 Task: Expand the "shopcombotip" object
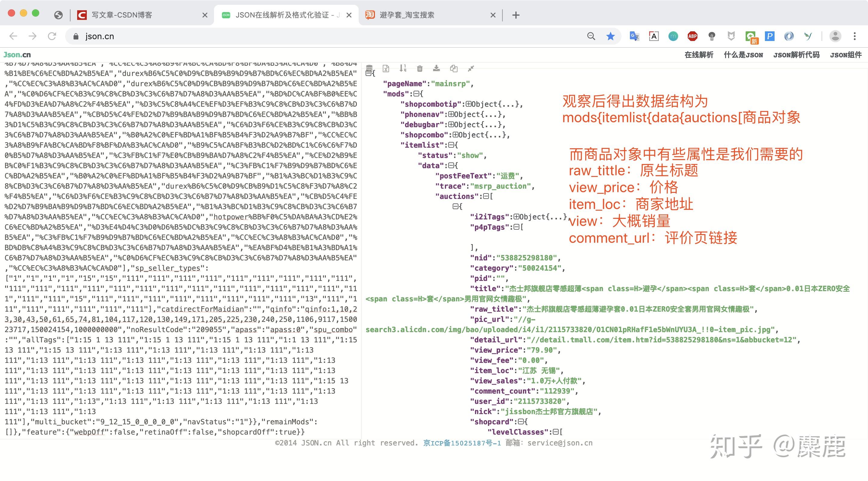click(468, 104)
